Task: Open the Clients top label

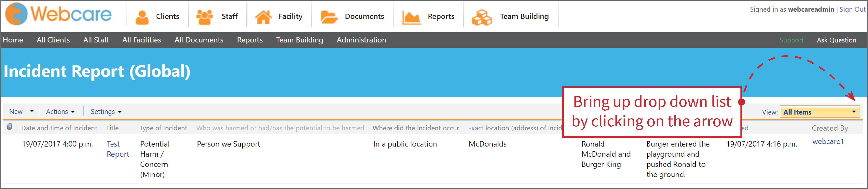Action: (167, 17)
